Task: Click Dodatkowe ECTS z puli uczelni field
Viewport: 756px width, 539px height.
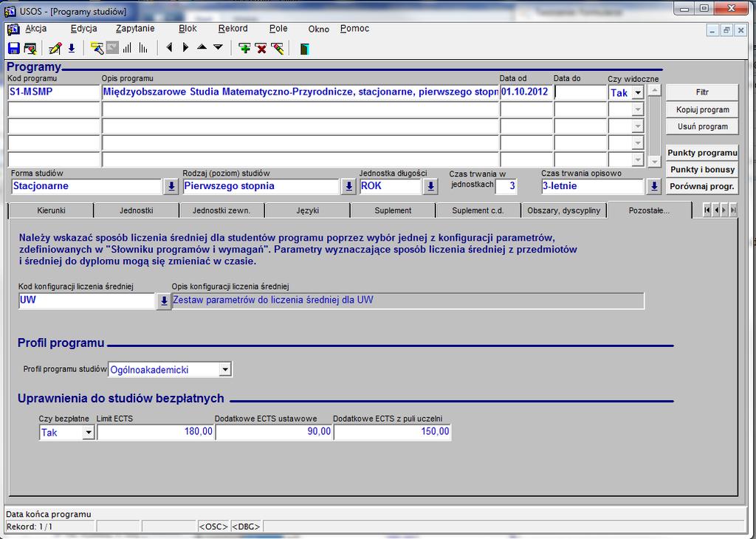Action: coord(392,432)
